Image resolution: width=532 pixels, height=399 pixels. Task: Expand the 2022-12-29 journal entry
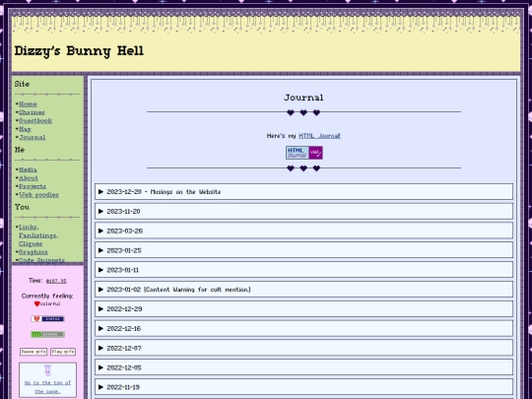click(x=303, y=309)
